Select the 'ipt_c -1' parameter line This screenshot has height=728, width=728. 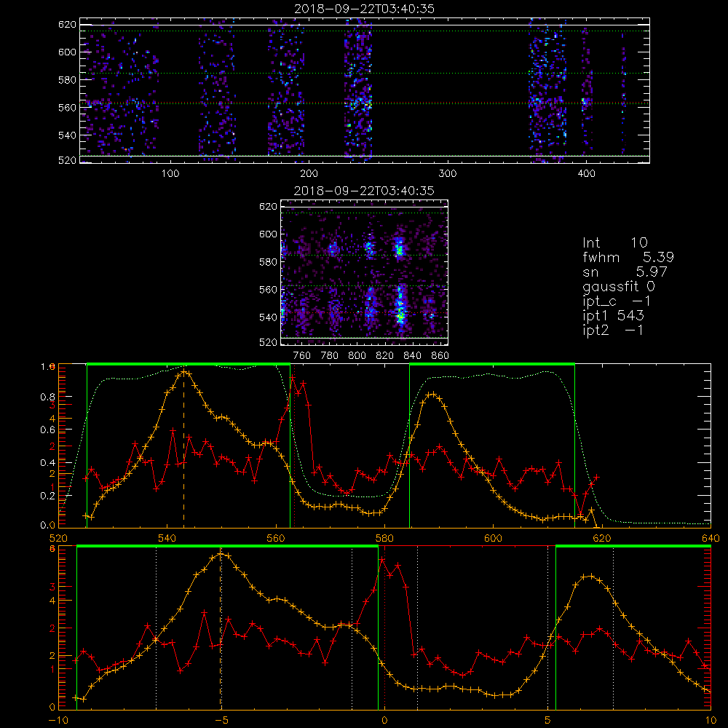617,301
